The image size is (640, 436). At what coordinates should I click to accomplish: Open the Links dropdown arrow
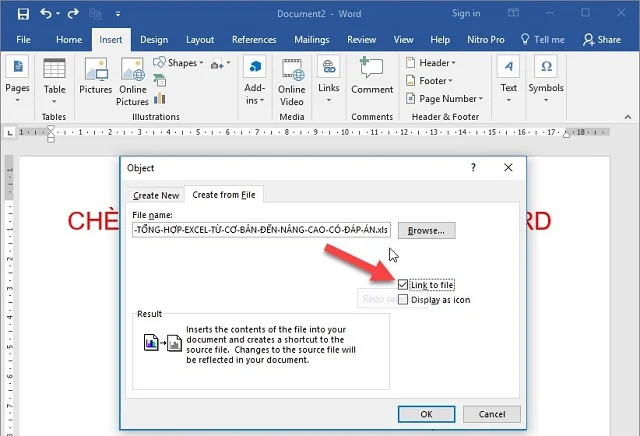tap(329, 100)
